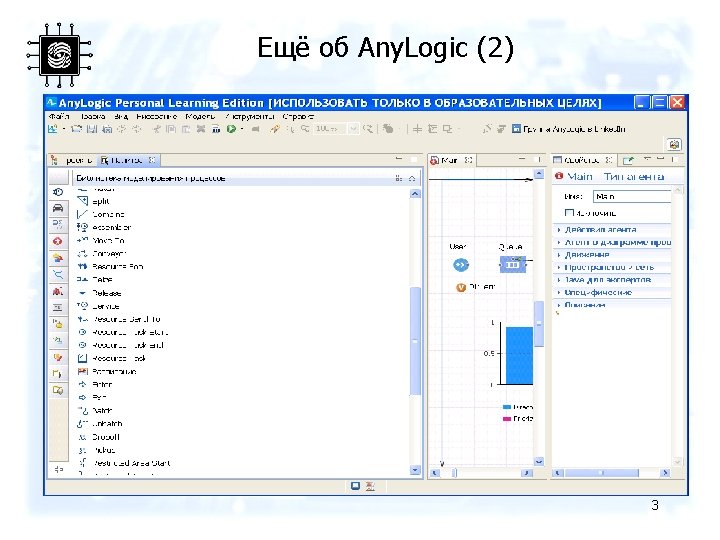
Task: Click the New model toolbar icon
Action: click(53, 129)
